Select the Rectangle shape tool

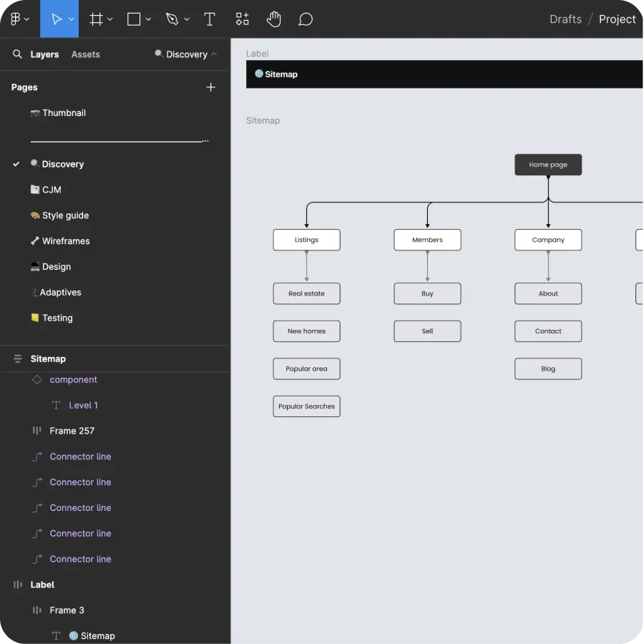pyautogui.click(x=133, y=19)
